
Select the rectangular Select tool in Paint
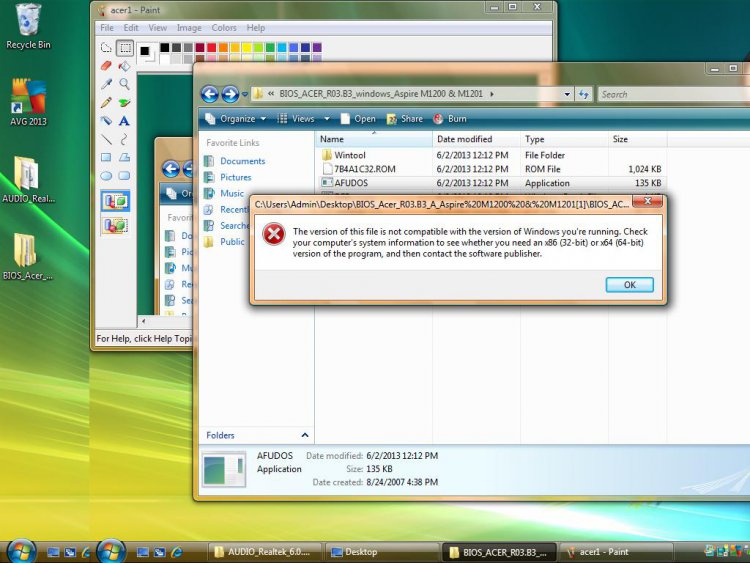click(x=125, y=47)
